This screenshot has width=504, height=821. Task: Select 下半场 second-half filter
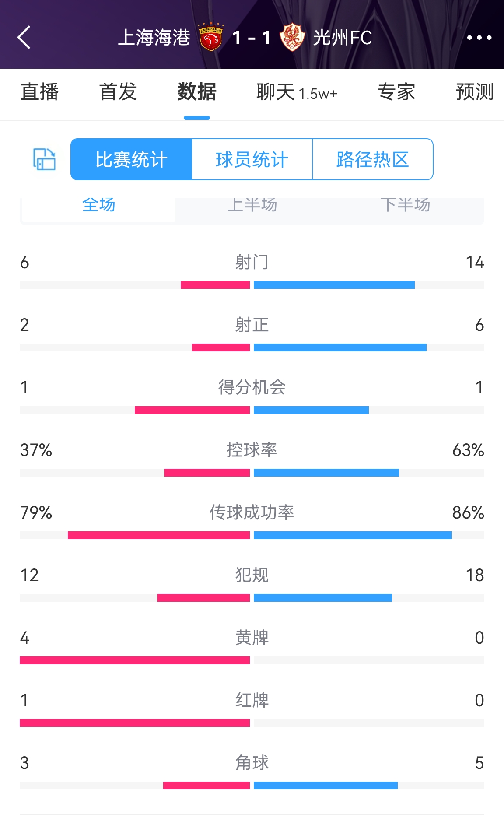coord(405,206)
